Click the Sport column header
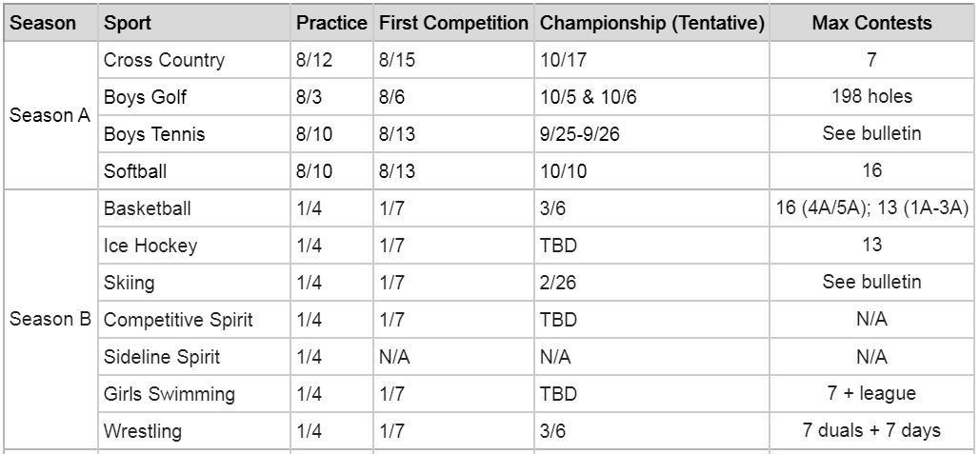The width and height of the screenshot is (980, 454). pyautogui.click(x=128, y=22)
